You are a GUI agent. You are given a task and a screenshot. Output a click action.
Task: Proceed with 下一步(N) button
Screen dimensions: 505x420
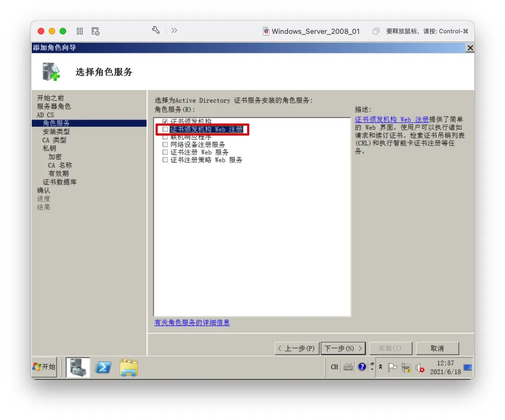pyautogui.click(x=343, y=348)
